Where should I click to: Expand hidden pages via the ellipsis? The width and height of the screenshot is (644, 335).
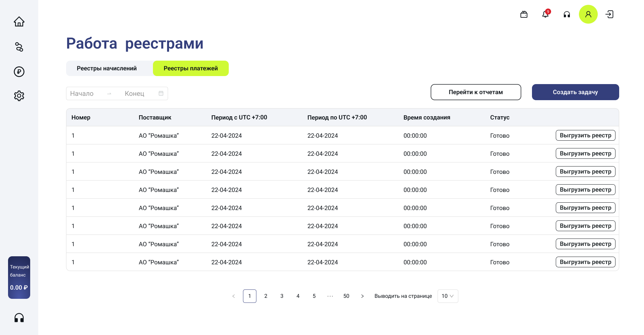(330, 296)
